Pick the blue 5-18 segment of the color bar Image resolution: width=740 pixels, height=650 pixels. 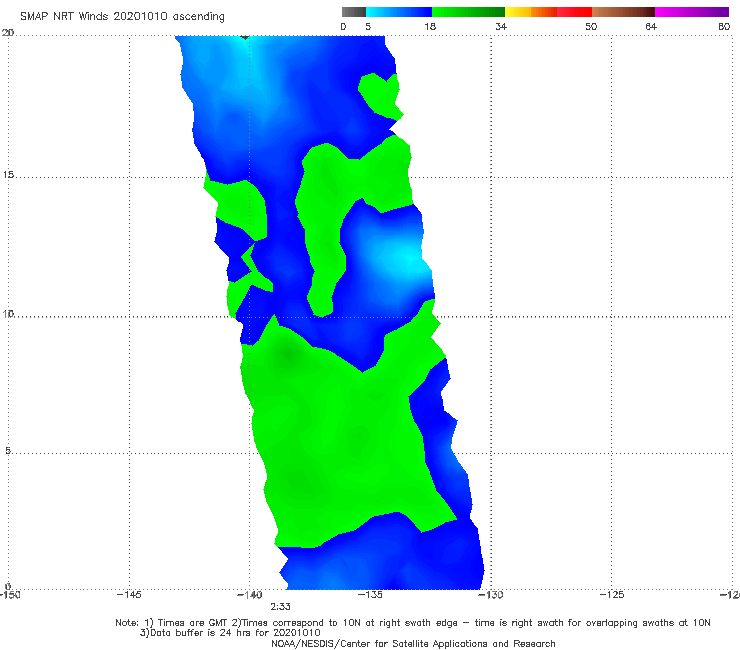399,12
